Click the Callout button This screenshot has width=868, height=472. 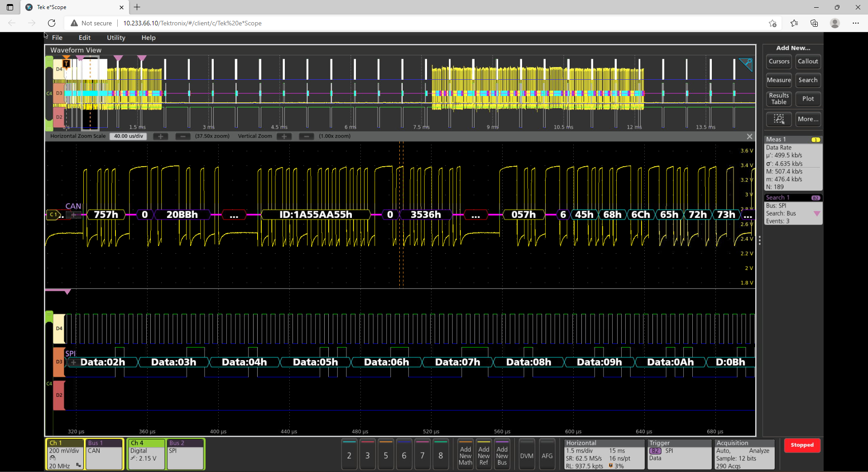click(808, 62)
